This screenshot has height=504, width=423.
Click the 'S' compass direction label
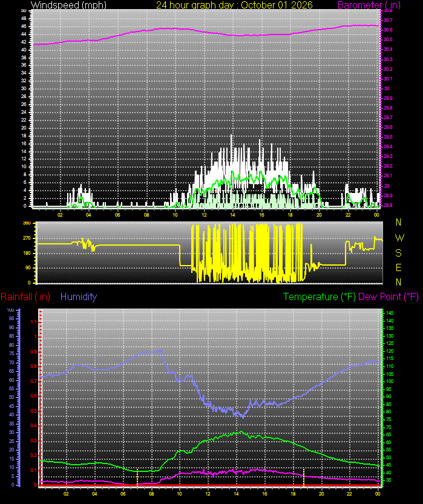[399, 253]
